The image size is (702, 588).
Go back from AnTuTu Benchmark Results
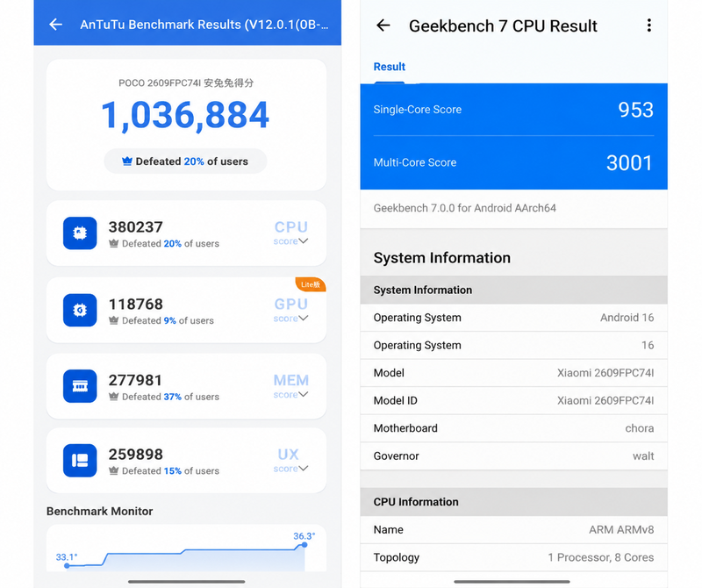(55, 25)
